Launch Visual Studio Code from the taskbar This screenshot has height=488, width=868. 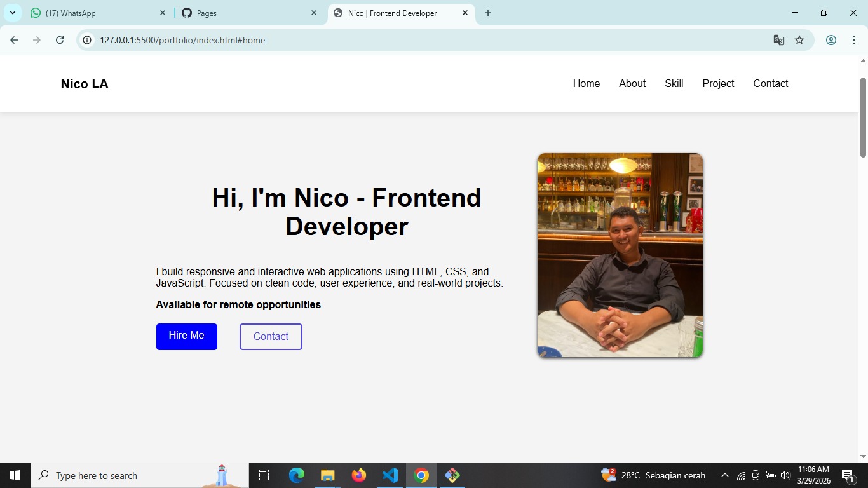point(390,475)
